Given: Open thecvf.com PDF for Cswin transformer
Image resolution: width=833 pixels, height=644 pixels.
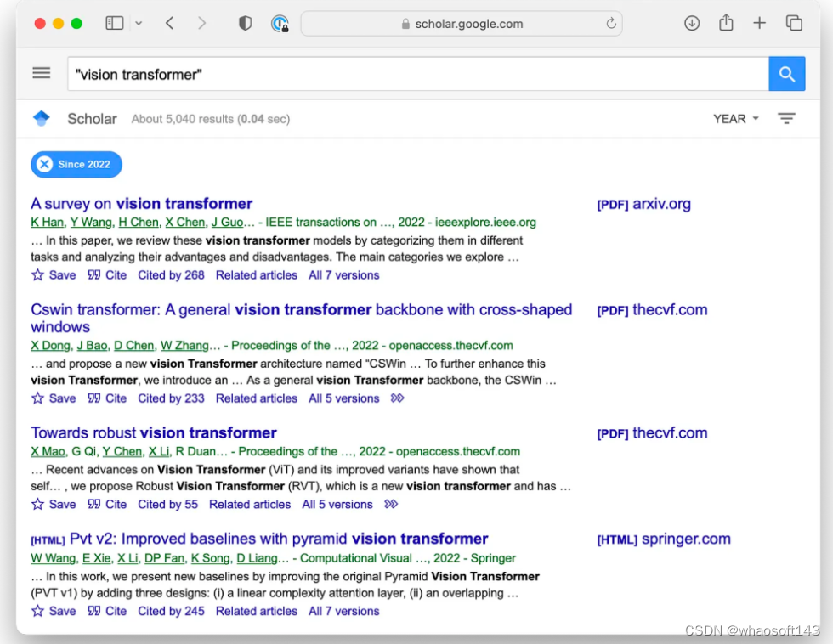Looking at the screenshot, I should point(653,310).
